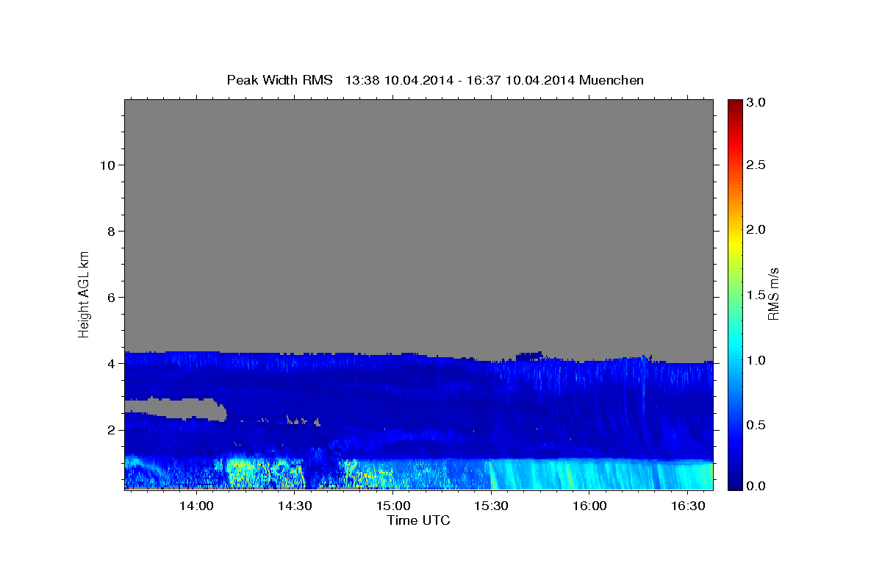
Task: Click the 'Time UTC' axis label
Action: coord(418,520)
